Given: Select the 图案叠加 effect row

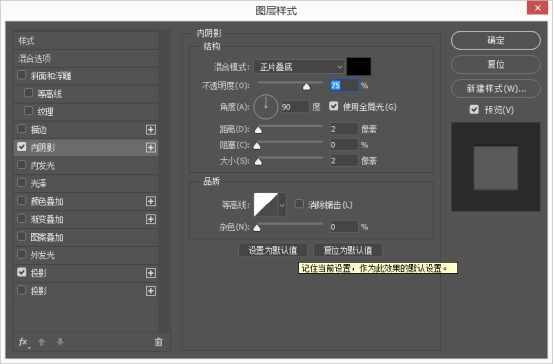Looking at the screenshot, I should coord(86,237).
